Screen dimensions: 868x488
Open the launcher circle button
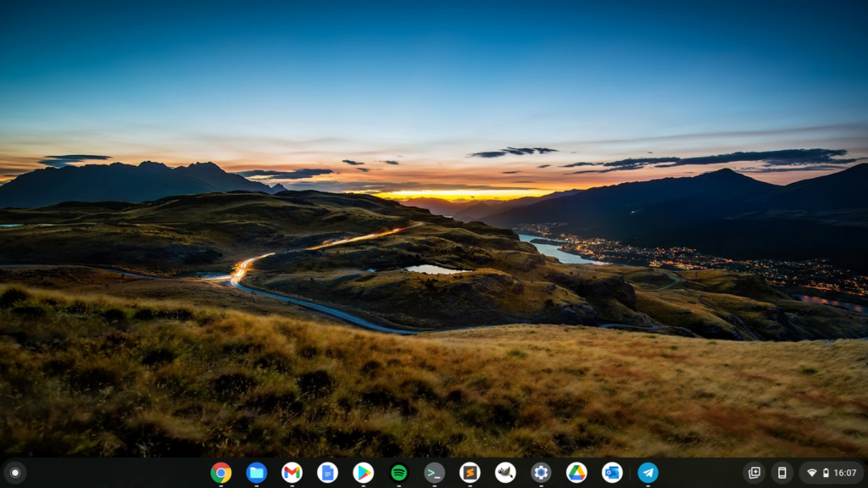click(15, 473)
